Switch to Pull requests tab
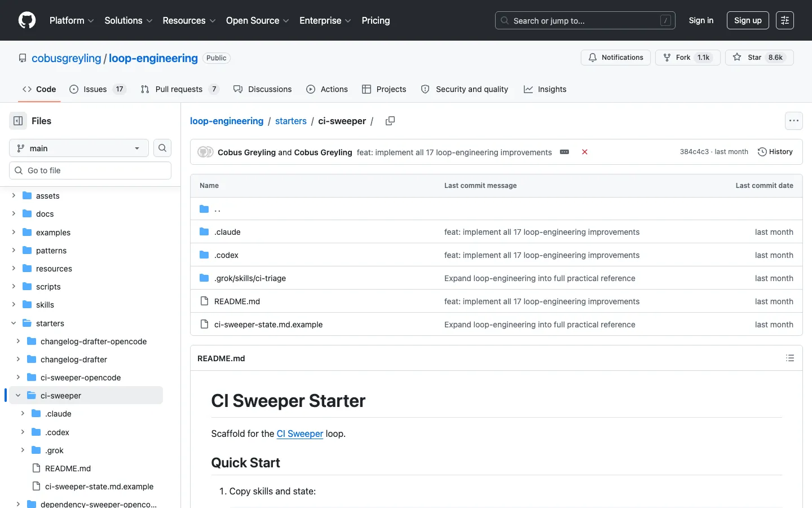 180,89
